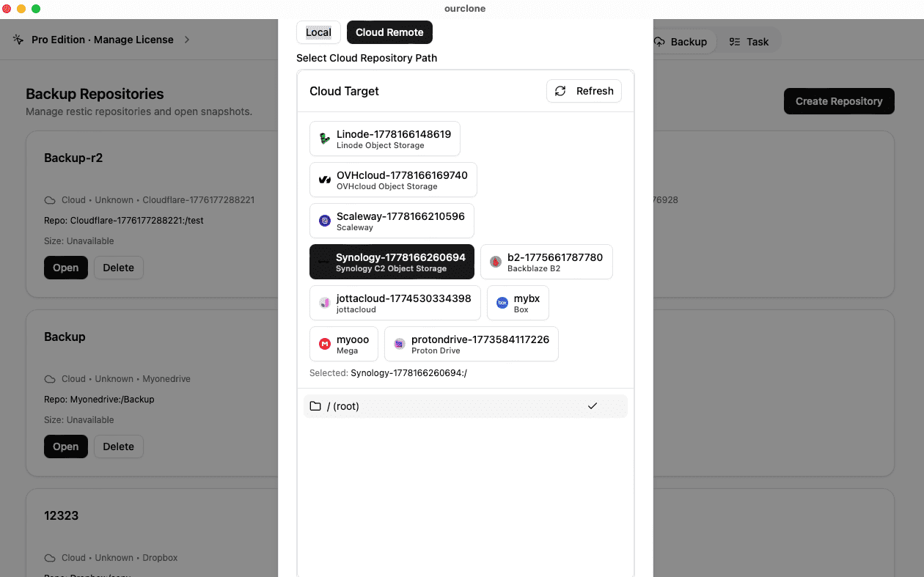Select the / (root) folder row
The image size is (924, 577).
pos(465,406)
